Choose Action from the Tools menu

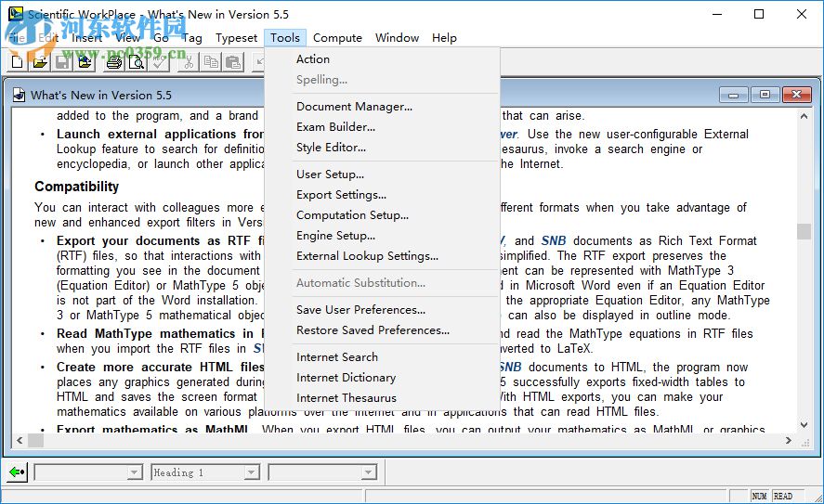382,58
